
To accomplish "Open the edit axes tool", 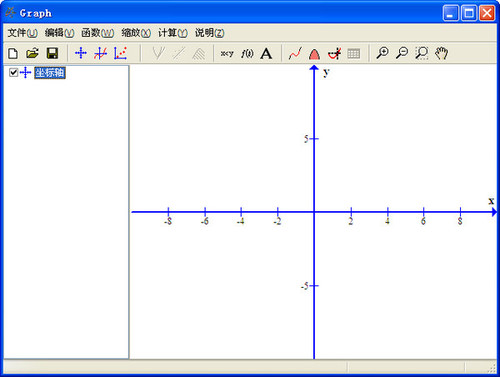I will point(81,53).
